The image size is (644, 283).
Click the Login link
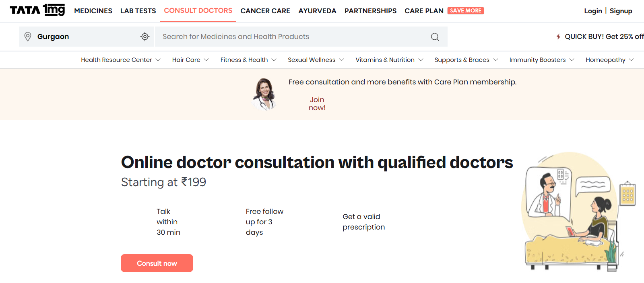tap(593, 11)
